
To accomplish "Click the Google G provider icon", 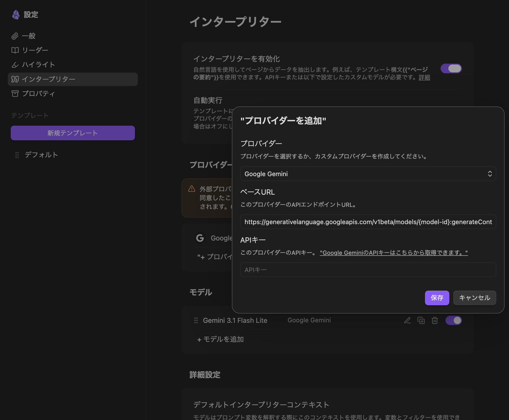I will tap(200, 238).
